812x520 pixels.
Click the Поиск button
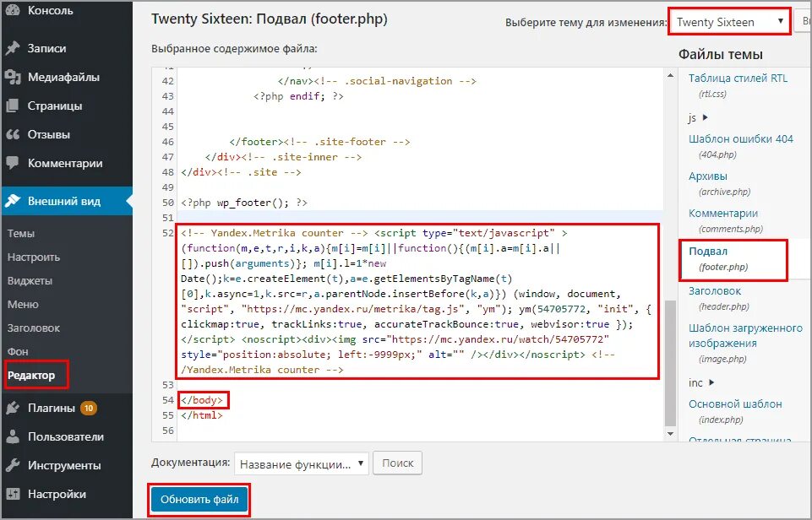398,463
